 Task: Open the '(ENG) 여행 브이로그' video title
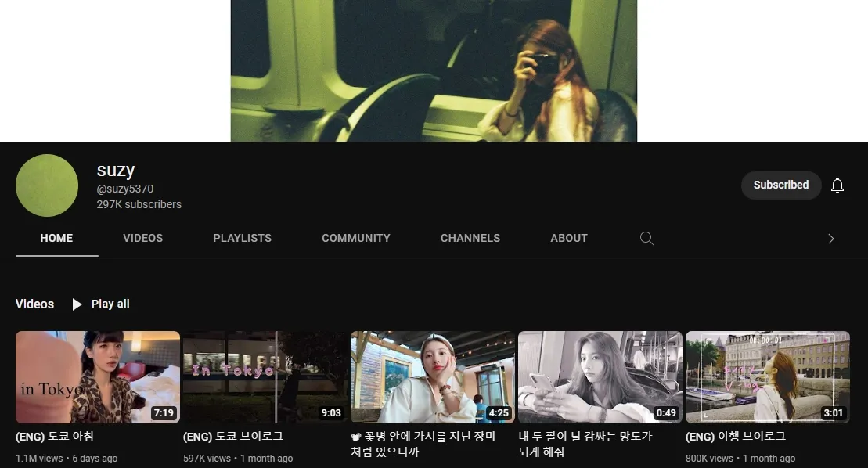click(x=735, y=437)
